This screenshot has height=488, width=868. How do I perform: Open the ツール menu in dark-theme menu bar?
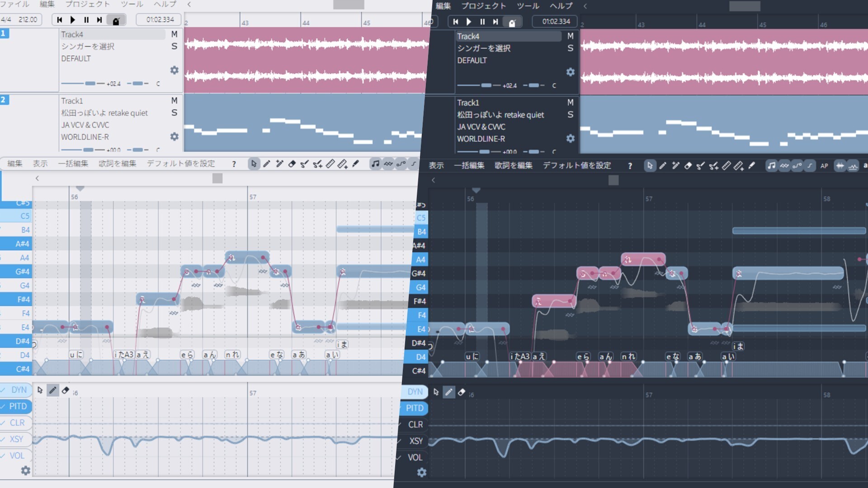click(528, 6)
